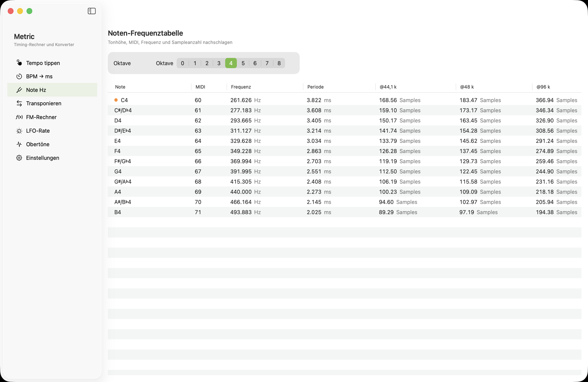Select the Tempo tippen hand icon
The image size is (588, 382).
[x=19, y=63]
